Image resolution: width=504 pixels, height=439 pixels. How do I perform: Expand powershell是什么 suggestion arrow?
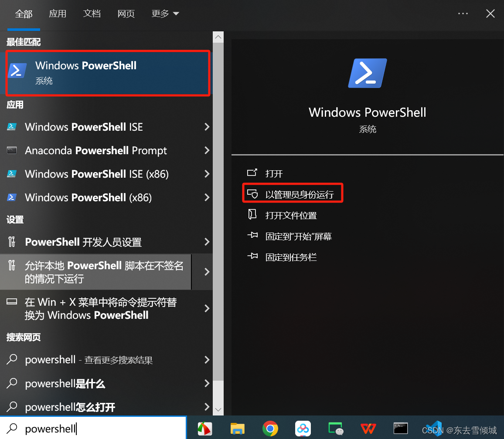point(207,383)
